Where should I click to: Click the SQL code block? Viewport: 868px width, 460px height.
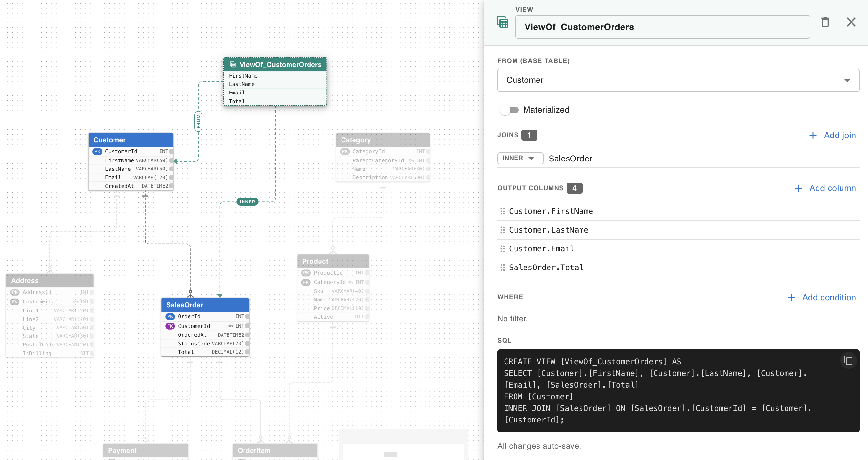click(678, 390)
